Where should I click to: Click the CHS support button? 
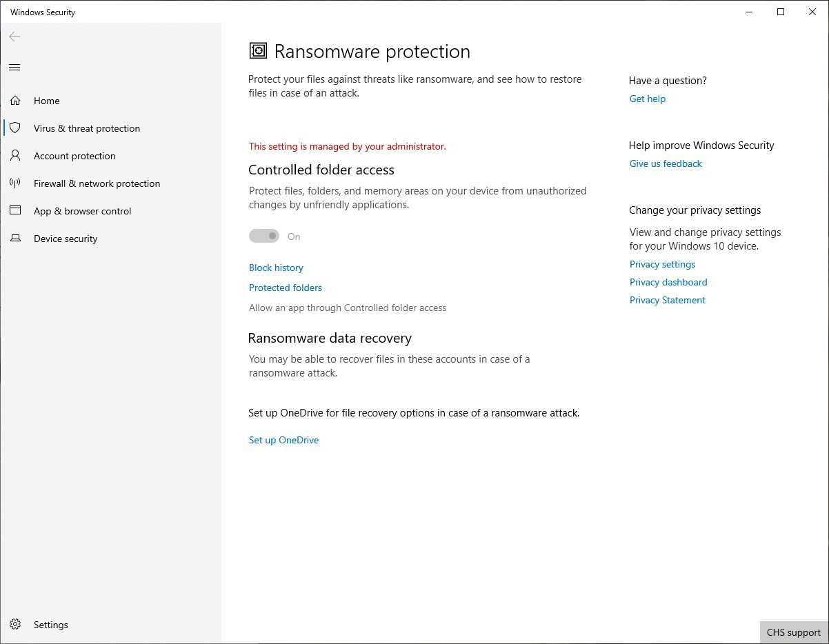[794, 632]
